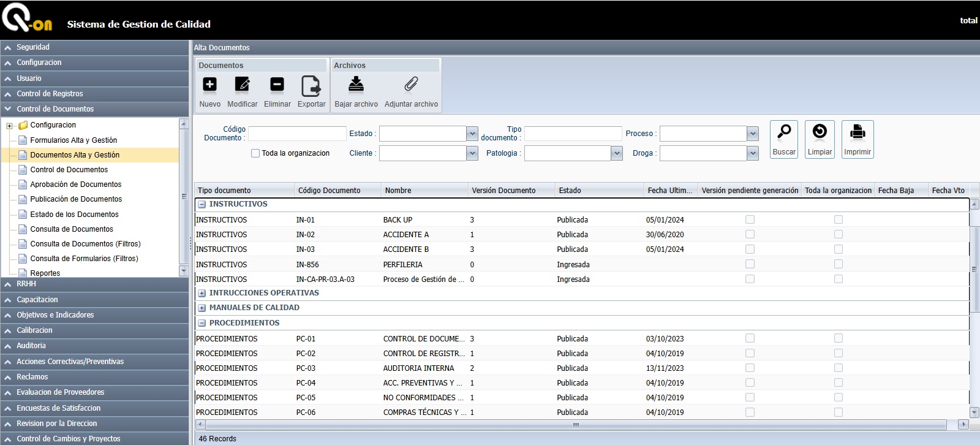Open the Estado dropdown

coord(472,134)
